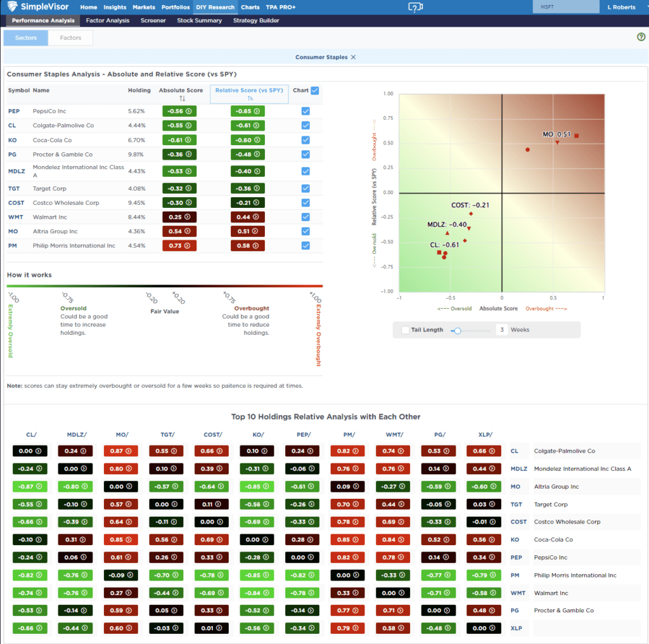Open the Markets navigation dropdown

pos(144,7)
